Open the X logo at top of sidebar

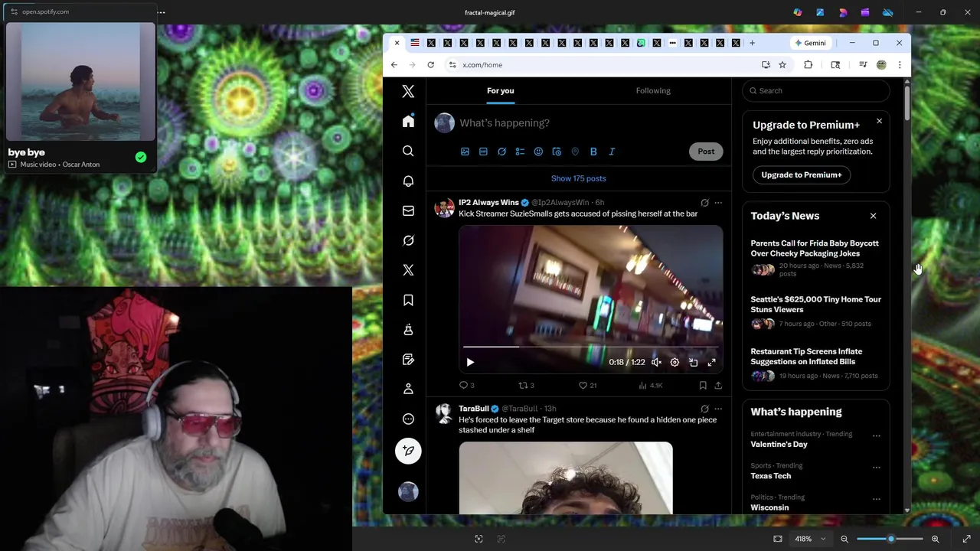click(x=408, y=92)
